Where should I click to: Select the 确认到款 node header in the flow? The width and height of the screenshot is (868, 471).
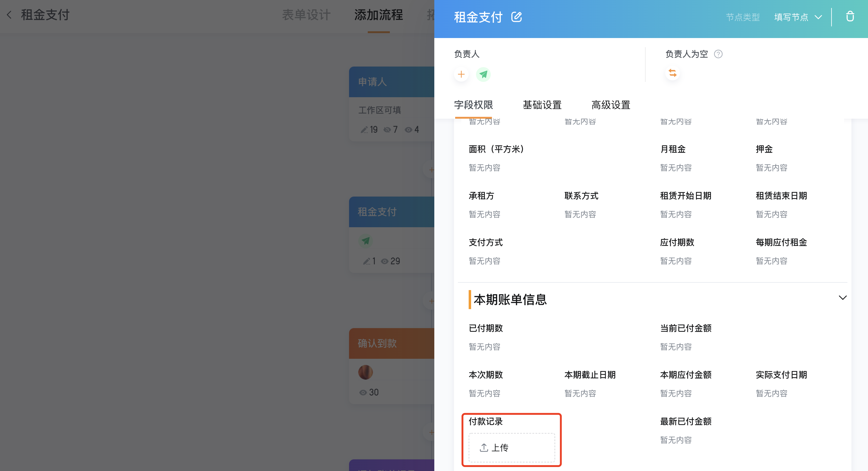point(392,343)
